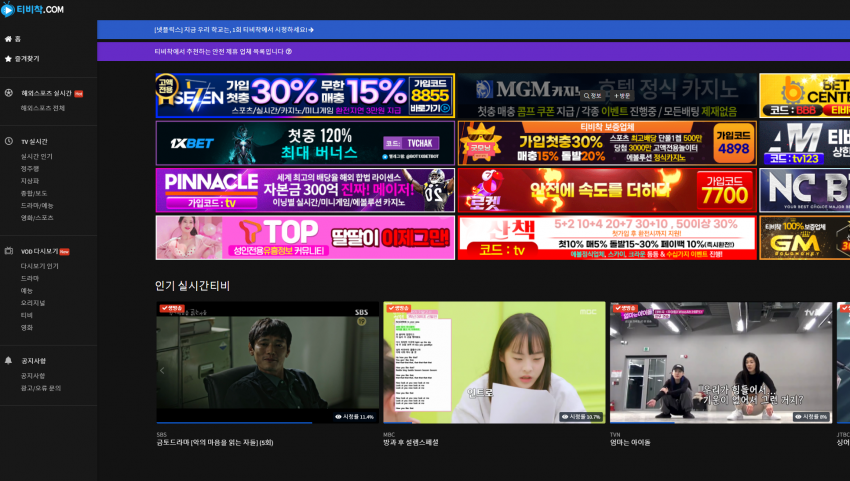Open the BET CENTER 코드 BBB banner
This screenshot has height=481, width=850.
[x=804, y=95]
